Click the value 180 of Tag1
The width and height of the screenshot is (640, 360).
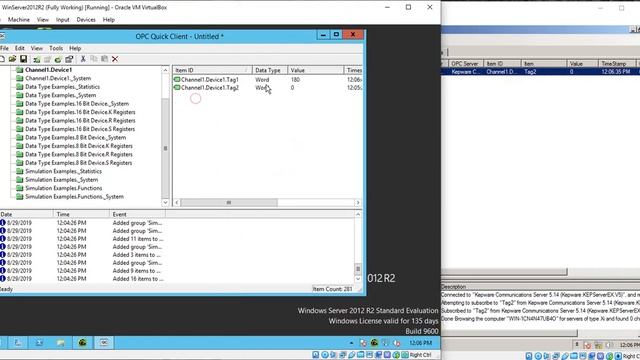click(295, 80)
